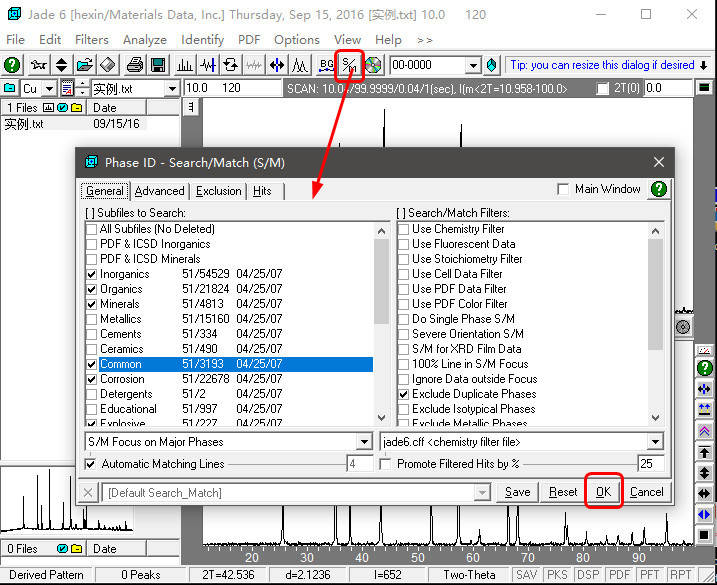Uncheck Automatic Matching Lines

(91, 464)
